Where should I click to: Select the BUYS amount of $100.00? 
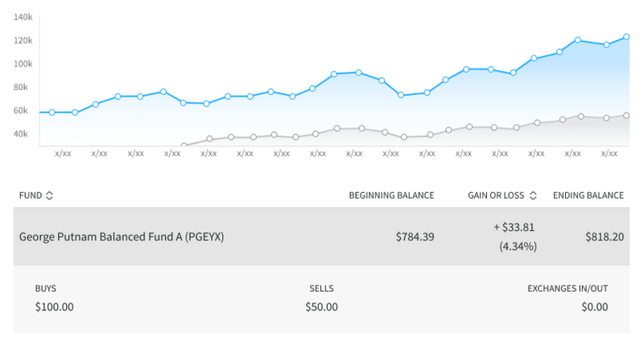pyautogui.click(x=55, y=306)
